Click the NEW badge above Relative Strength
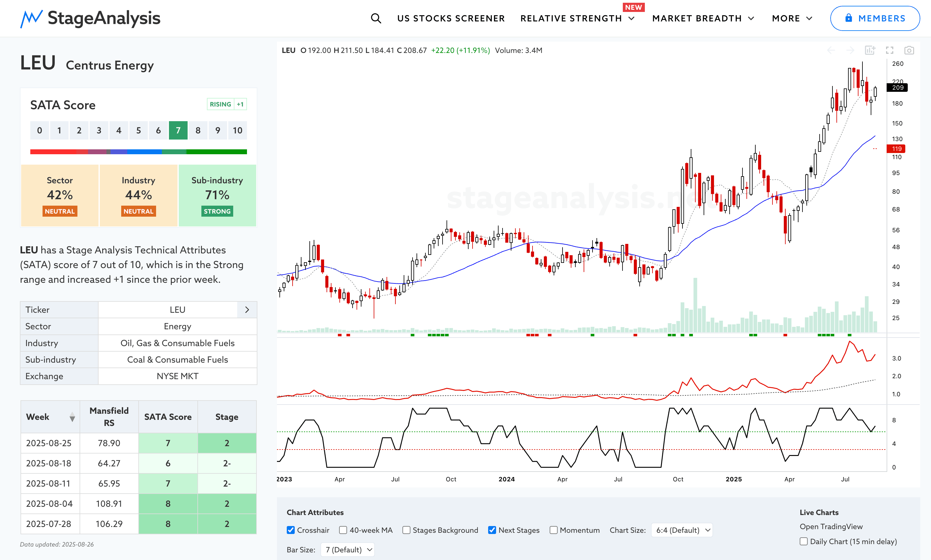Image resolution: width=931 pixels, height=560 pixels. 633,7
